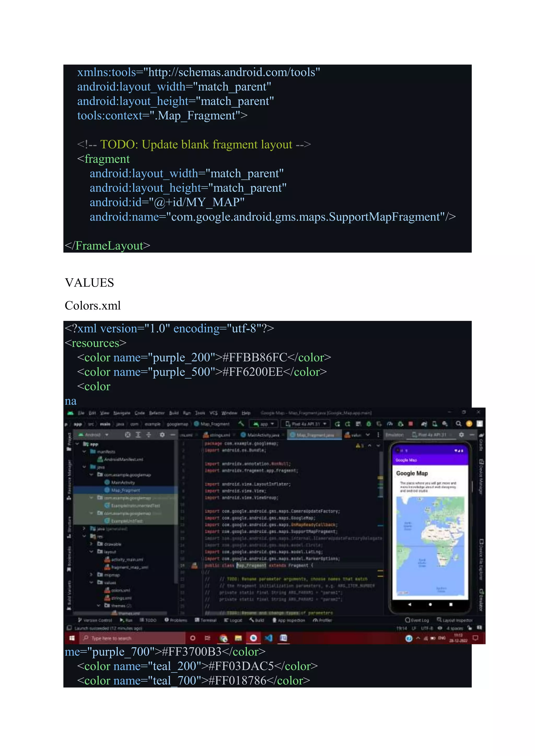Open the File menu

click(81, 413)
